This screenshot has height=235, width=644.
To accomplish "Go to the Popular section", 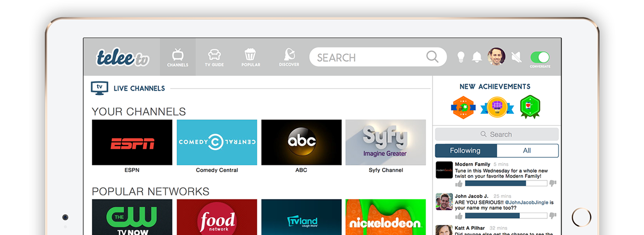I will pyautogui.click(x=251, y=57).
